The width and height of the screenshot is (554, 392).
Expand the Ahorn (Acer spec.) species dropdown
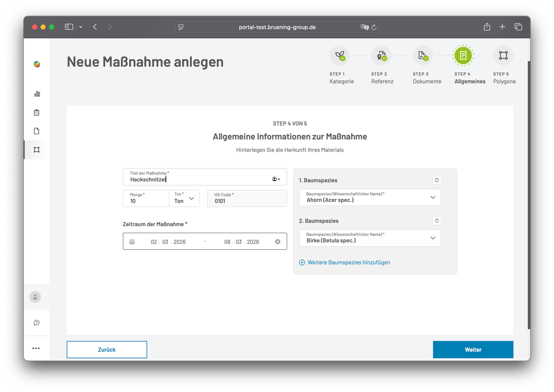coord(433,197)
